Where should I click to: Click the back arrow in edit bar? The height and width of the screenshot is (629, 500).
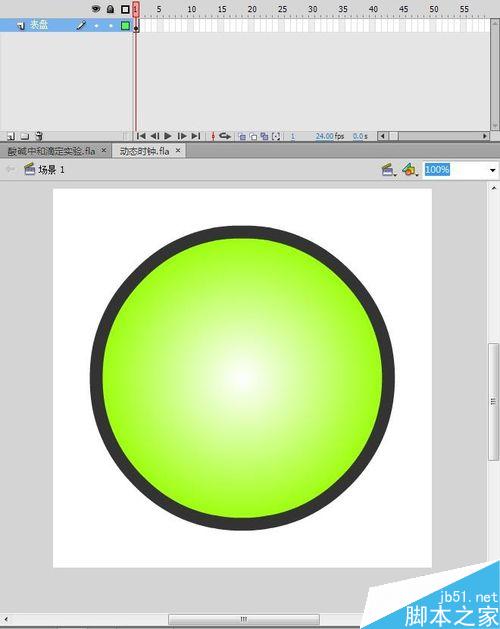10,170
